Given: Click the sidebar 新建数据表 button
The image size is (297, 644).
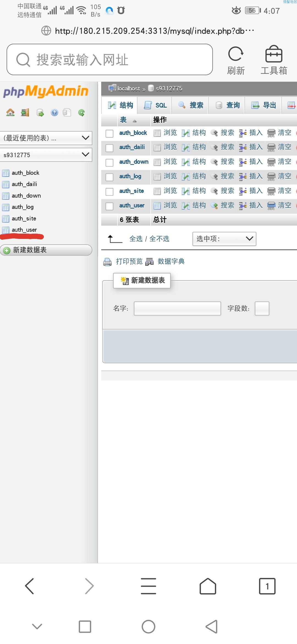Looking at the screenshot, I should (46, 250).
